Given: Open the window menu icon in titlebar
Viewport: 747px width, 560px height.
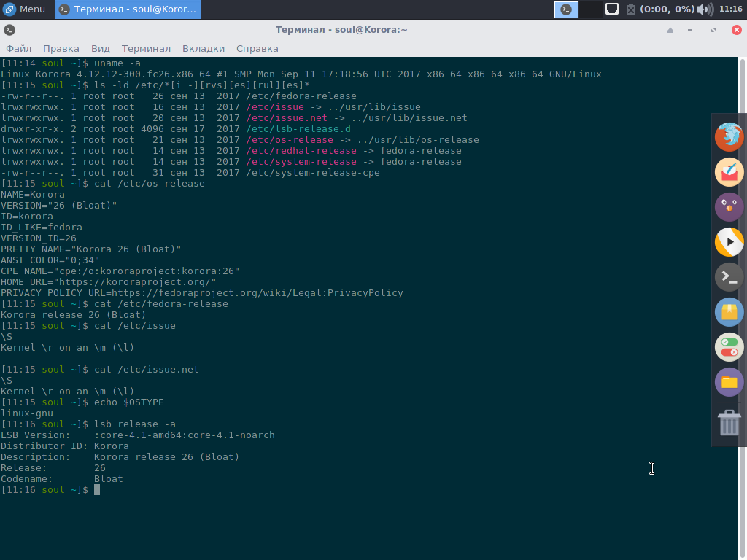Looking at the screenshot, I should tap(9, 30).
